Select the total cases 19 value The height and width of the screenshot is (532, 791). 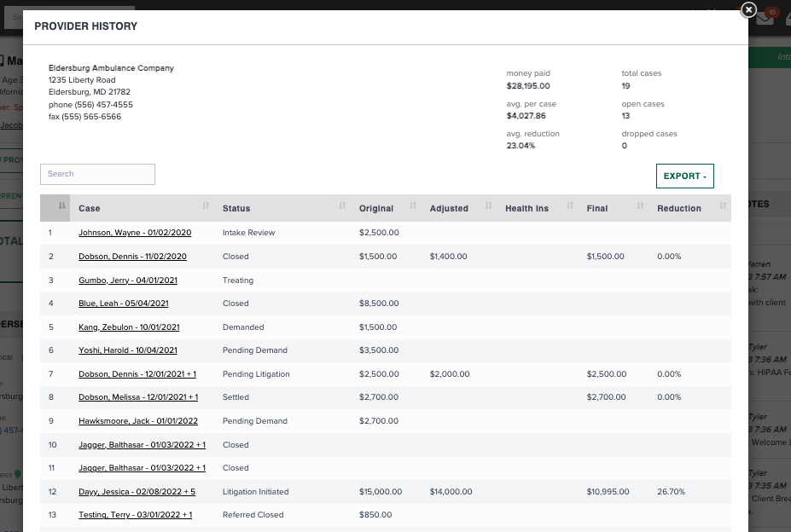(x=625, y=86)
